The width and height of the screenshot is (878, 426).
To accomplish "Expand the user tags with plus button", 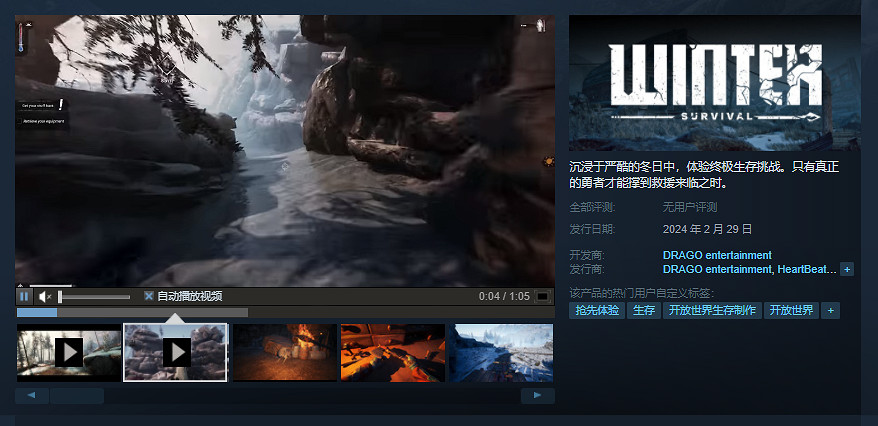I will [829, 311].
